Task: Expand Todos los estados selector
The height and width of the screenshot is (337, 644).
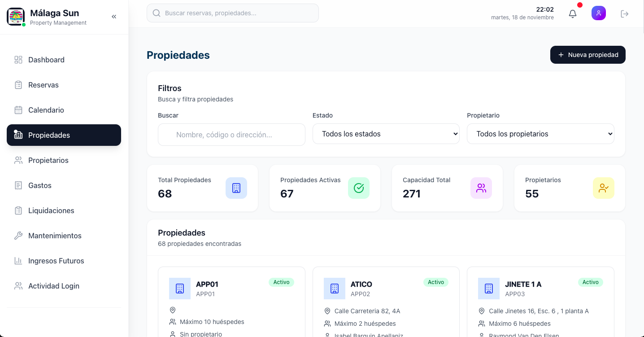Action: pyautogui.click(x=386, y=133)
